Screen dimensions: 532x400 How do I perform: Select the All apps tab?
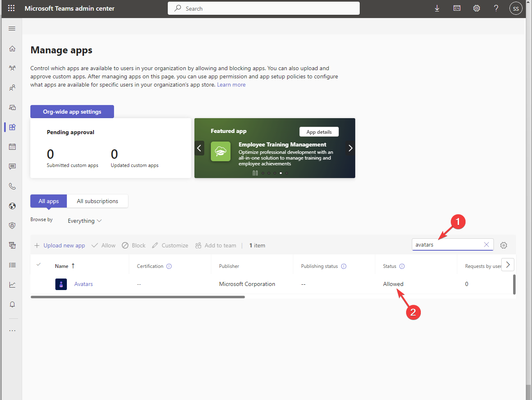[x=48, y=201]
